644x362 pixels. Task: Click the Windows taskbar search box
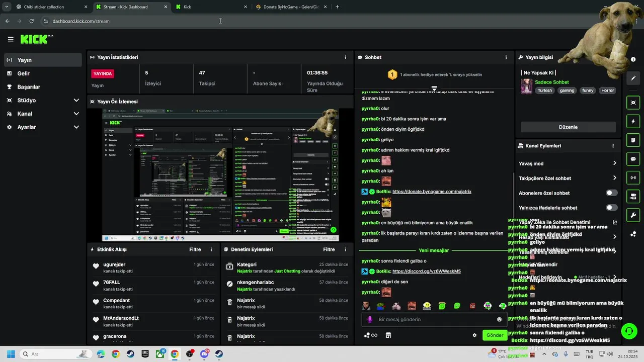coord(56,354)
